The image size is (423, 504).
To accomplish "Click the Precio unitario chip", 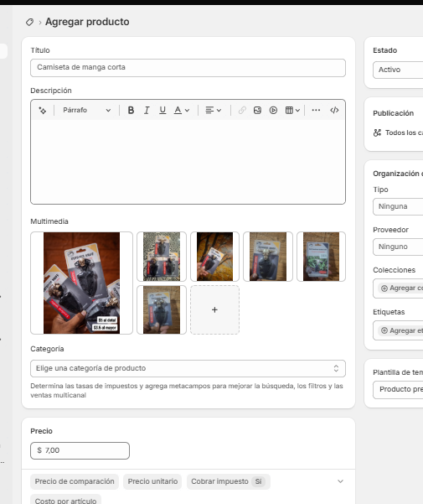I will (152, 481).
